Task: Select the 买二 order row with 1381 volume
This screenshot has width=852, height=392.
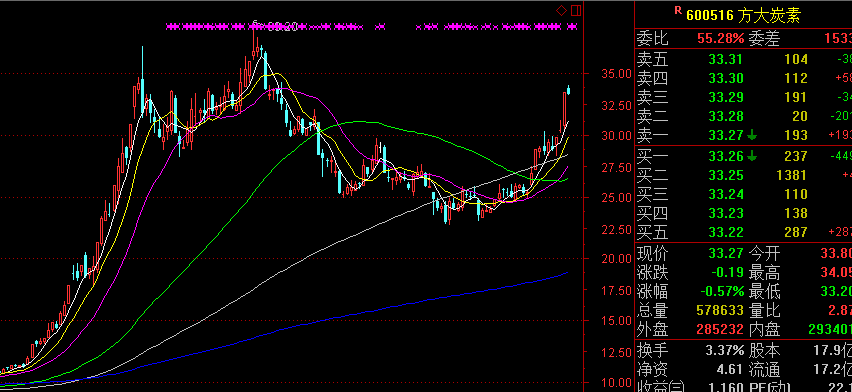Action: 744,175
